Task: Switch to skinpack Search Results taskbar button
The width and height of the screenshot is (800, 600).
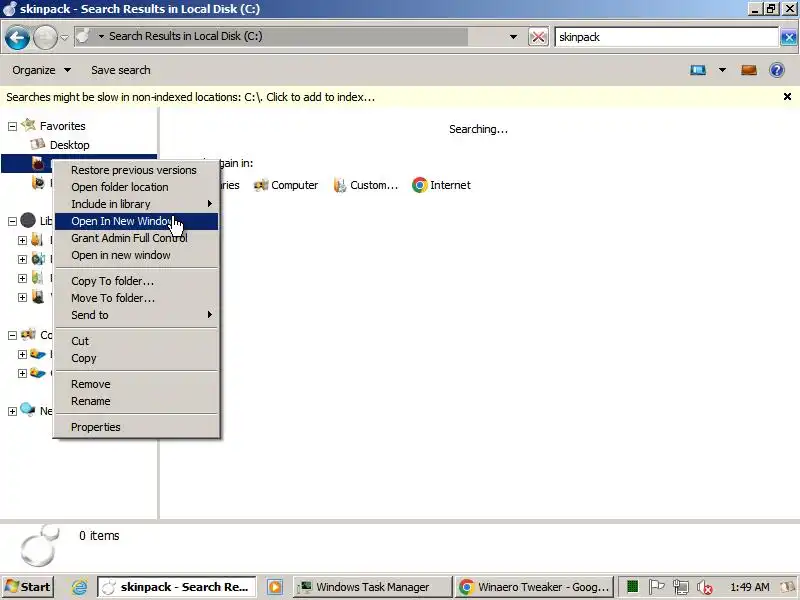Action: coord(176,587)
